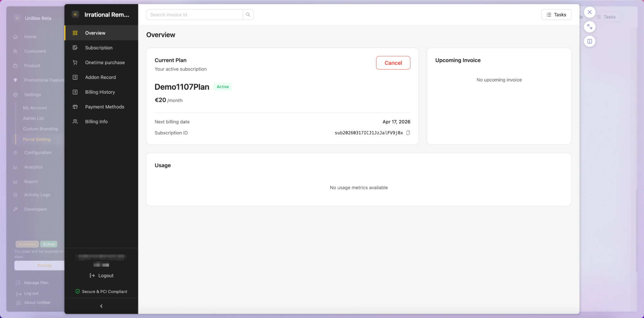This screenshot has width=644, height=318.
Task: Open the Settings section in the left navigation
Action: point(32,94)
